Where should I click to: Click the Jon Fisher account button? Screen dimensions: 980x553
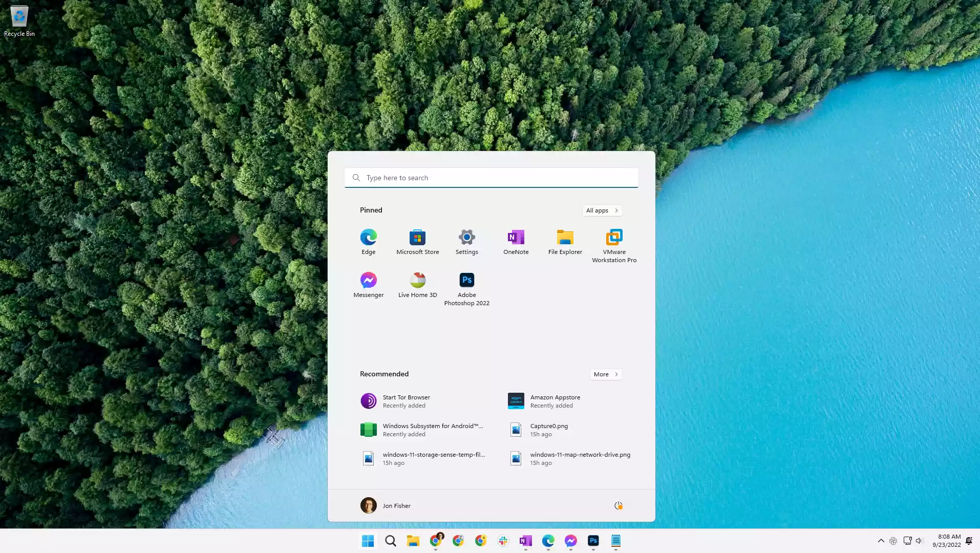click(x=386, y=505)
